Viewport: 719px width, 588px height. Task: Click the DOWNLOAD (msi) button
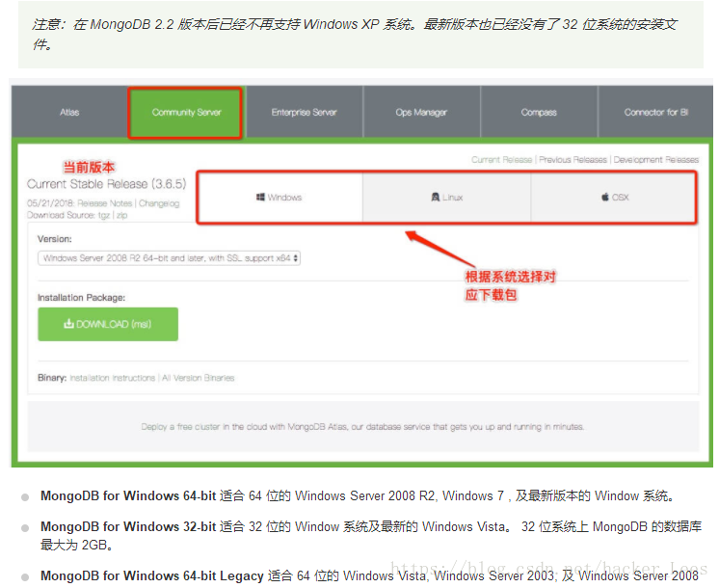coord(108,324)
